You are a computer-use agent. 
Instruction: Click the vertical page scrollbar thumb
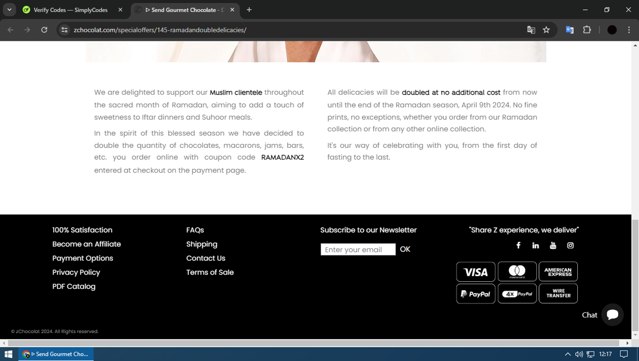tap(635, 275)
